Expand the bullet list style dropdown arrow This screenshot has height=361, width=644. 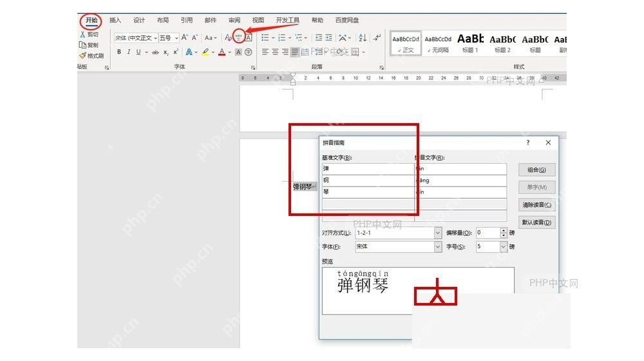(x=272, y=38)
